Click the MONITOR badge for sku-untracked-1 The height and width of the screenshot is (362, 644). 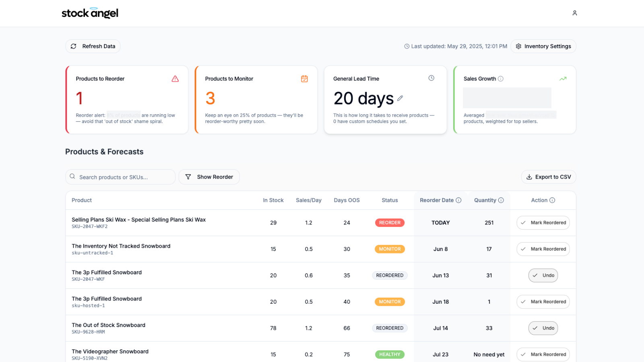point(390,249)
